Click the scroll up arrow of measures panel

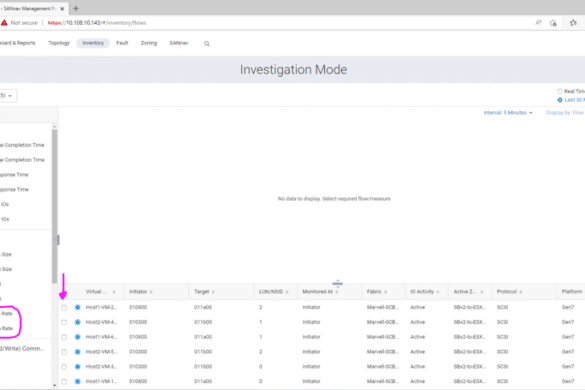(54, 127)
